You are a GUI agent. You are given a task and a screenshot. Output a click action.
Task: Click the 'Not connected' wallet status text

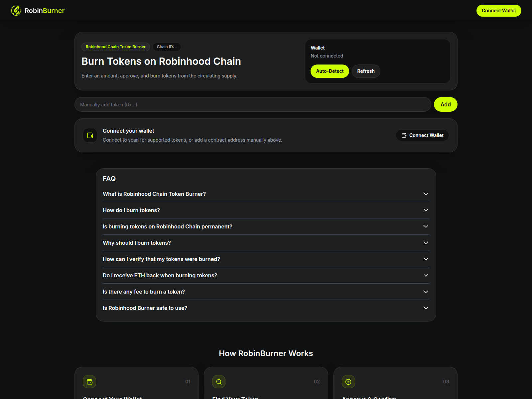tap(327, 56)
